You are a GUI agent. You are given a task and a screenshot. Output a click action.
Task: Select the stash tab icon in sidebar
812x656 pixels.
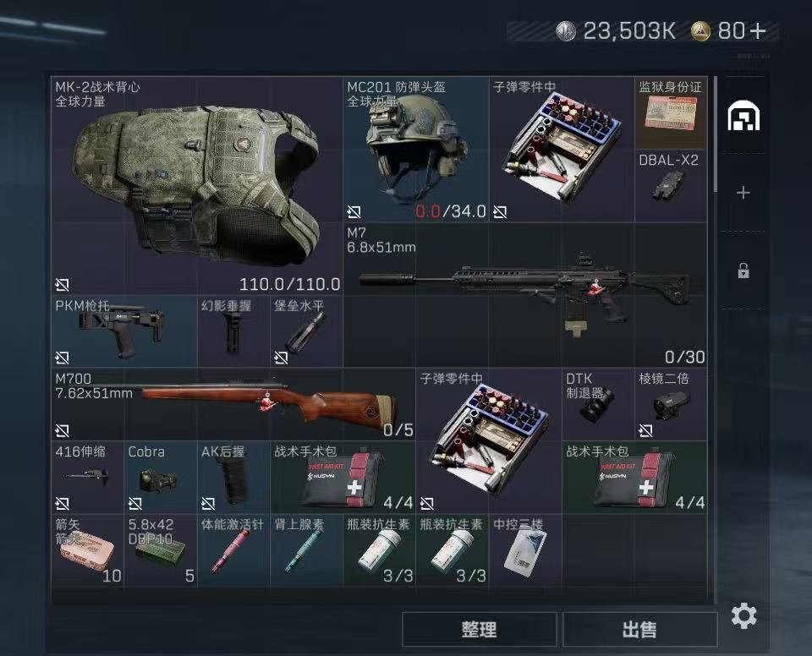point(743,116)
